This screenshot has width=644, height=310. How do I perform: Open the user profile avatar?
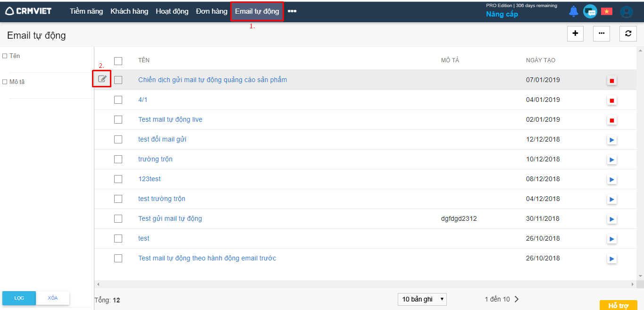626,12
